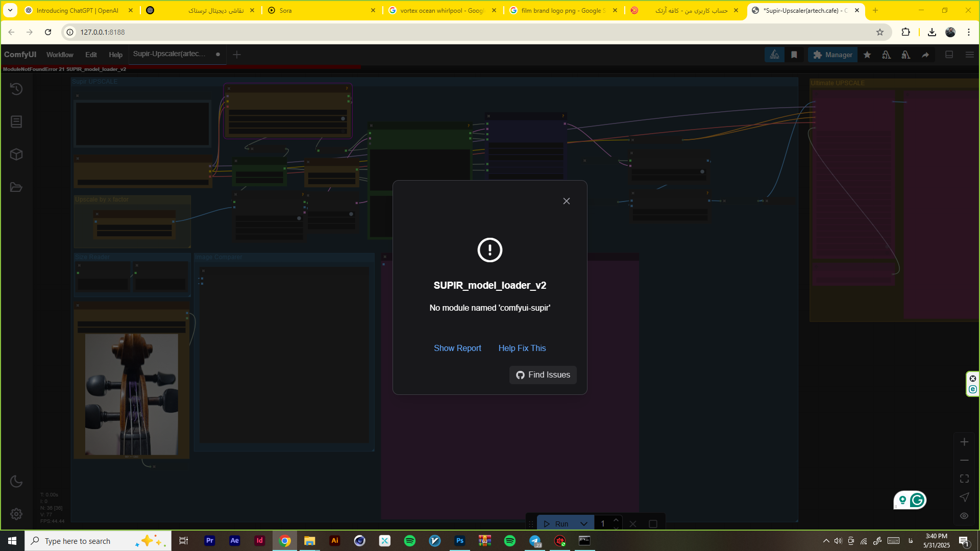Image resolution: width=980 pixels, height=551 pixels.
Task: Click fit view icon on canvas controls
Action: 964,479
